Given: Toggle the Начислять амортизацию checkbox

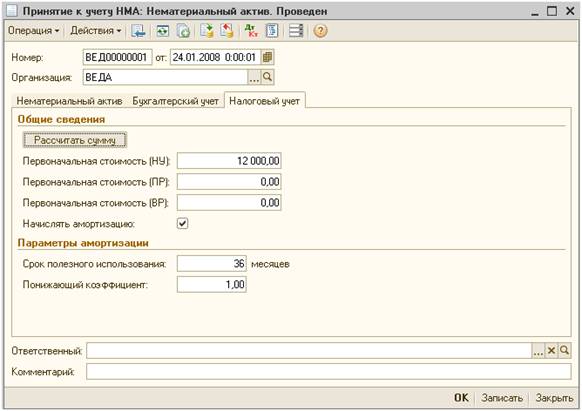Looking at the screenshot, I should [x=182, y=224].
